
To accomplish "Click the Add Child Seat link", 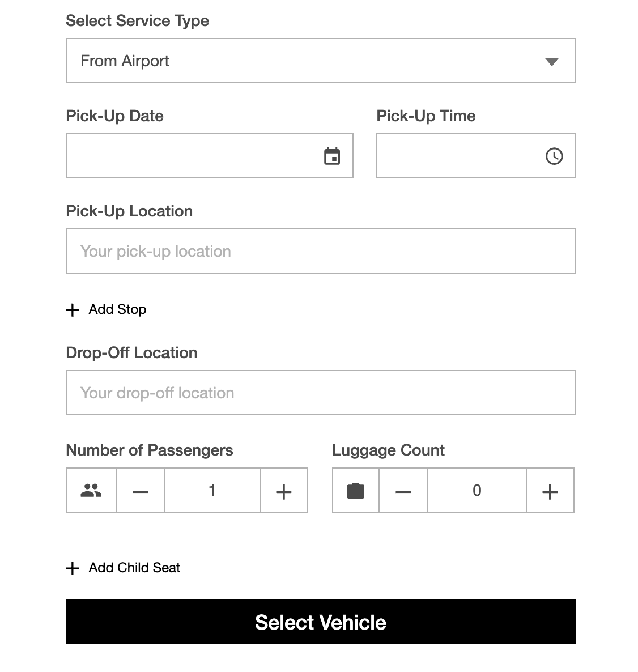I will tap(134, 568).
